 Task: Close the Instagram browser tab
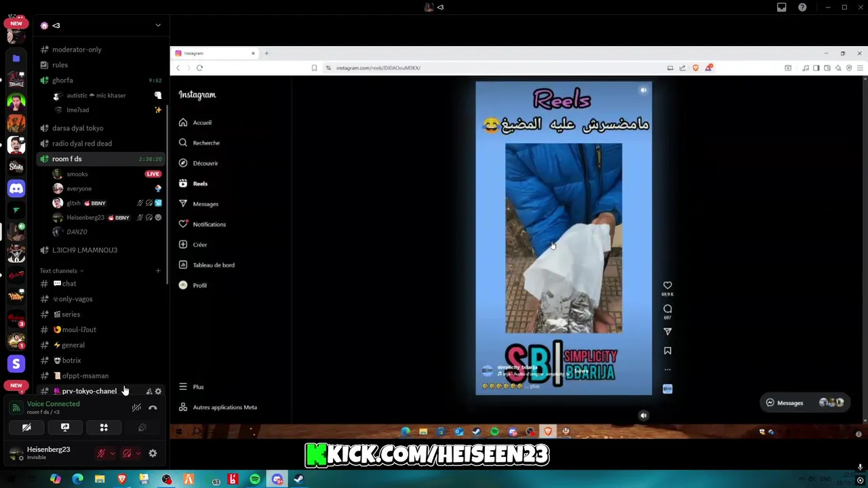pyautogui.click(x=253, y=54)
